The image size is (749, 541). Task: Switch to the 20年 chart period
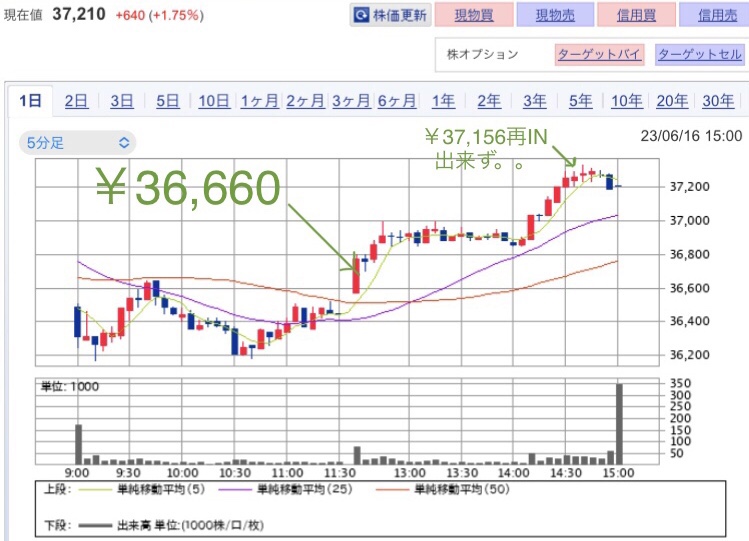pos(672,101)
